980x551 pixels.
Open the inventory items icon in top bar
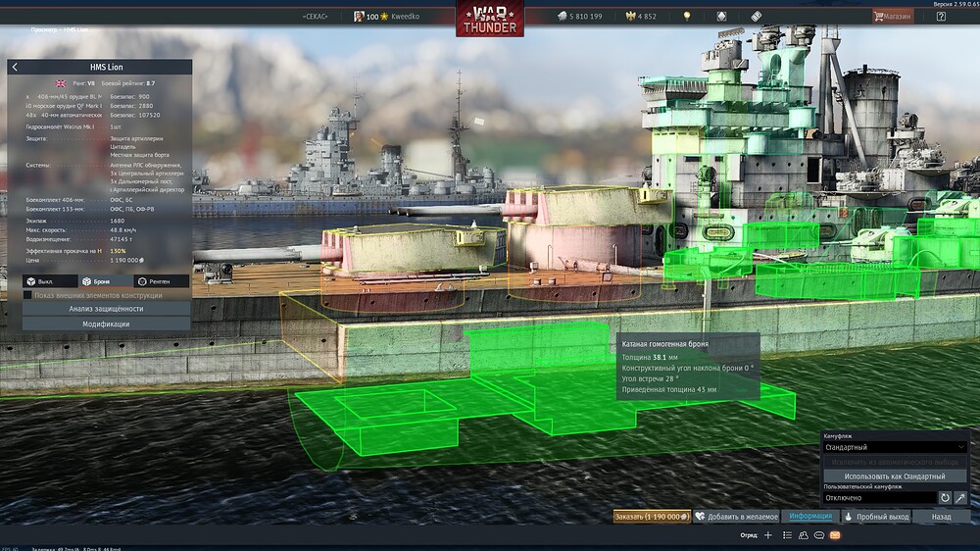[x=721, y=17]
